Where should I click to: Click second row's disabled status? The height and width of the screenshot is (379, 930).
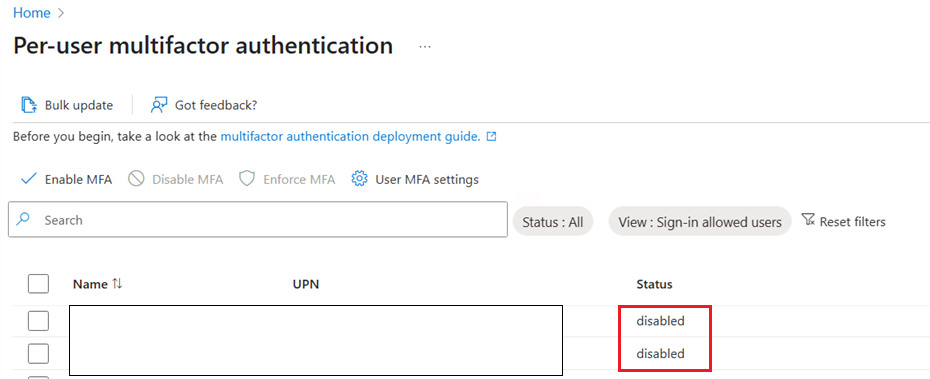(661, 353)
